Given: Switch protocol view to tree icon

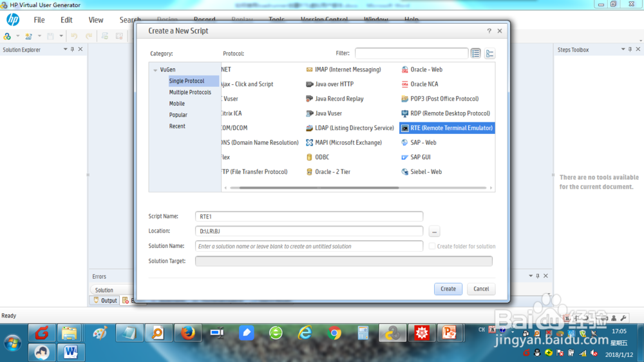Looking at the screenshot, I should coord(489,53).
